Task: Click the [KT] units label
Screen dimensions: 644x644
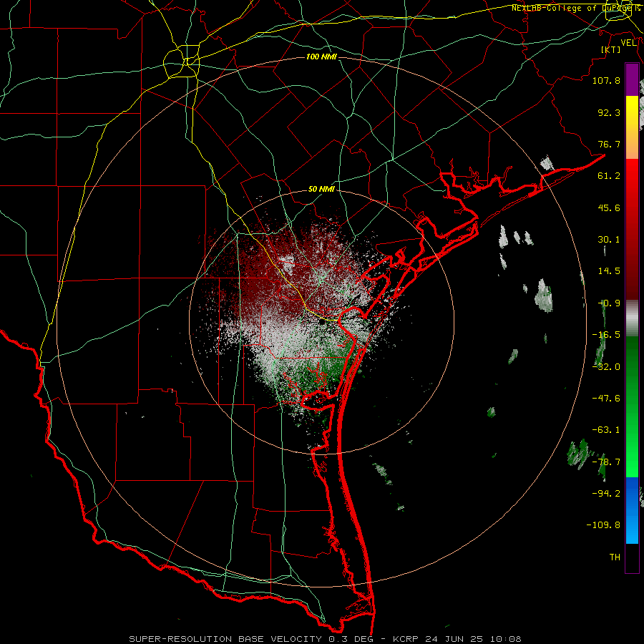Action: [x=611, y=49]
